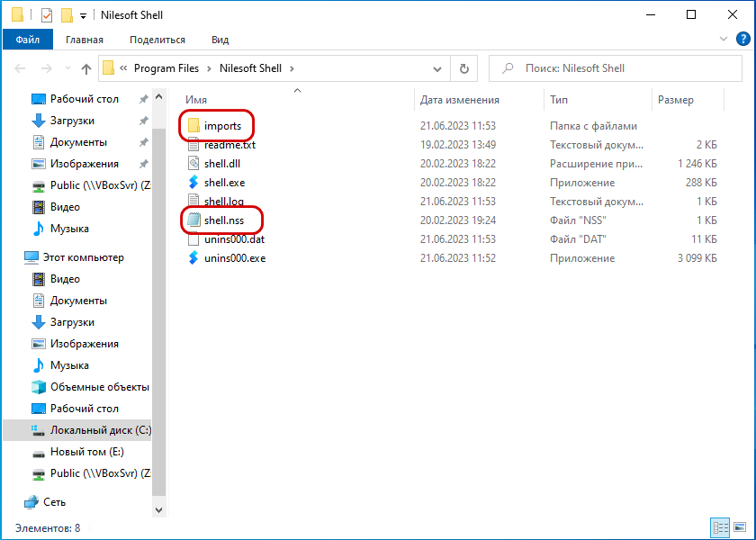Open the Файл menu tab
This screenshot has height=540, width=756.
(x=28, y=40)
